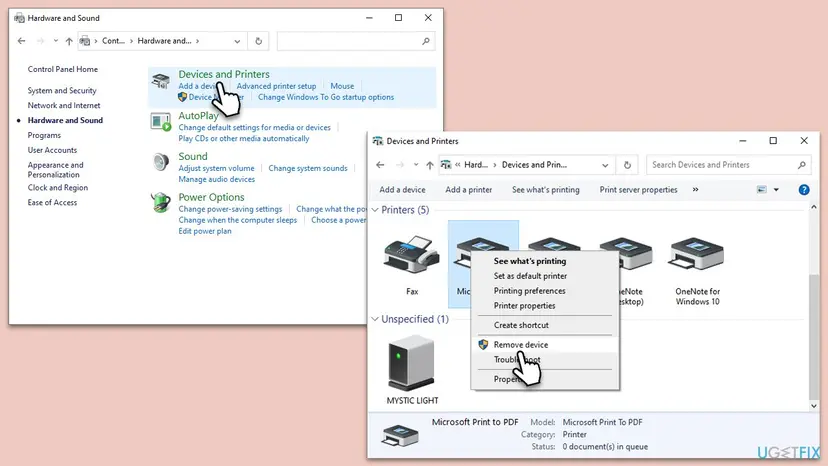Image resolution: width=828 pixels, height=466 pixels.
Task: Open recent locations dropdown in Devices and Printers window
Action: [416, 165]
